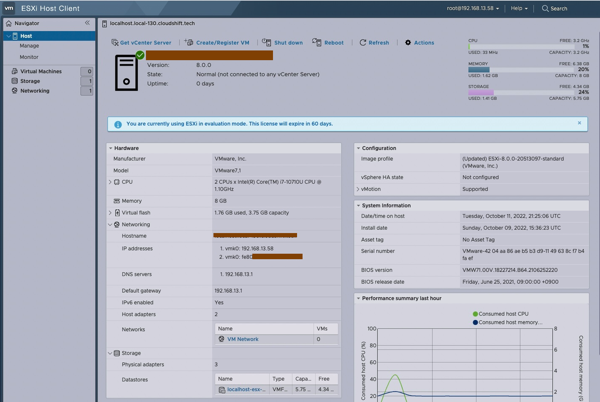Click the Shut down button
Viewport: 600px width, 402px height.
(282, 42)
